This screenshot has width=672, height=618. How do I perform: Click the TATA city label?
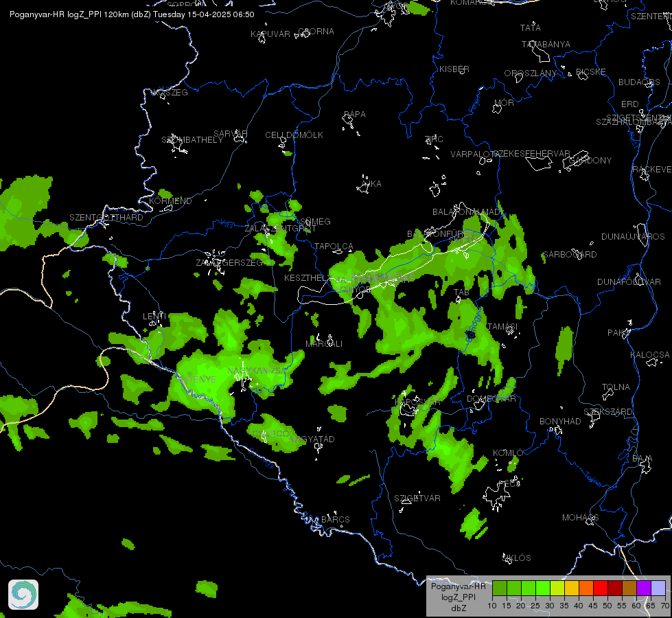pyautogui.click(x=530, y=28)
